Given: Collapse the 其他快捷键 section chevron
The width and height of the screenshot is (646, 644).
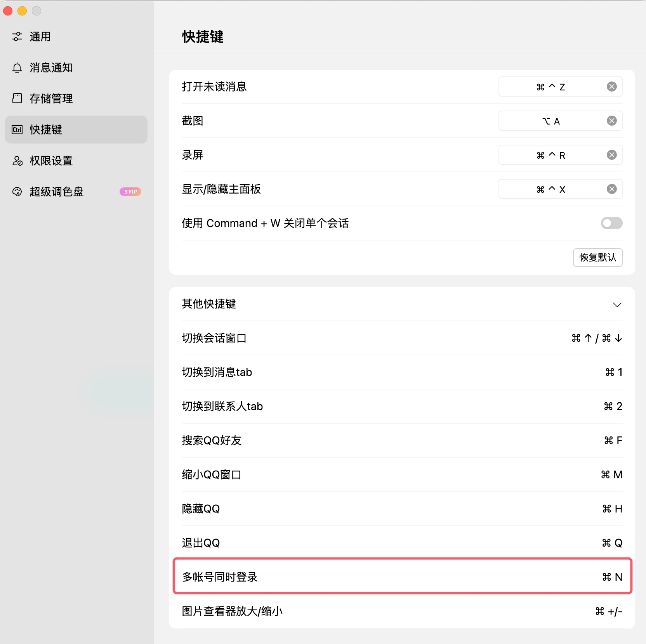Looking at the screenshot, I should pos(617,305).
